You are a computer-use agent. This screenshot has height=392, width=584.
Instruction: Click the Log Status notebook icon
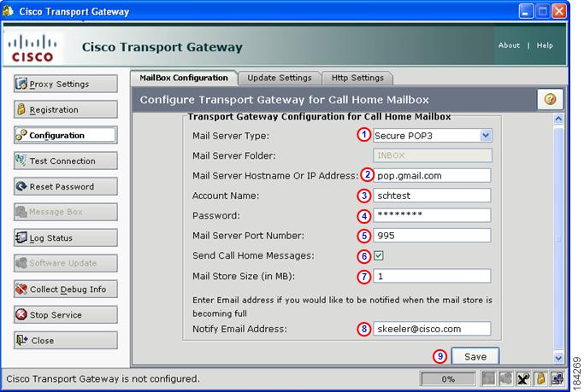tap(21, 237)
